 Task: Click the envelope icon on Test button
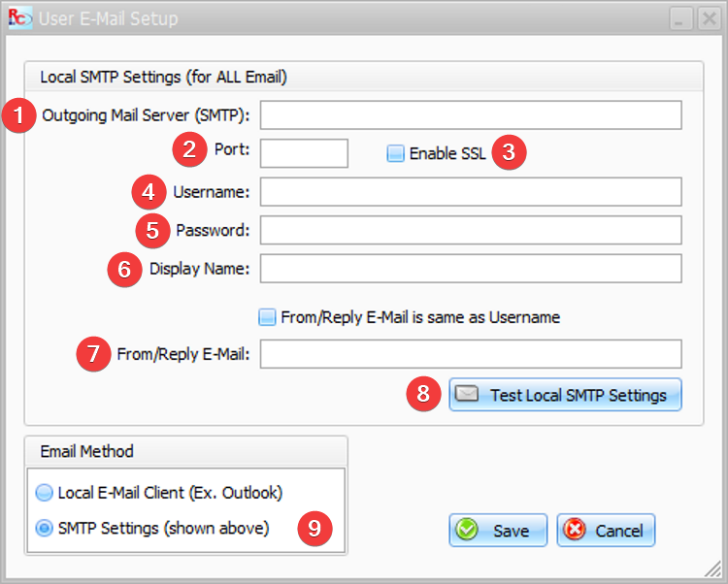pyautogui.click(x=467, y=394)
